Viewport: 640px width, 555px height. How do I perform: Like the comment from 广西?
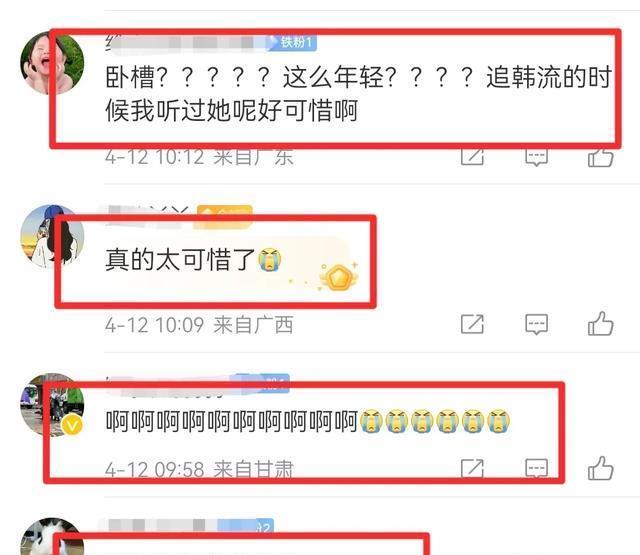tap(600, 324)
